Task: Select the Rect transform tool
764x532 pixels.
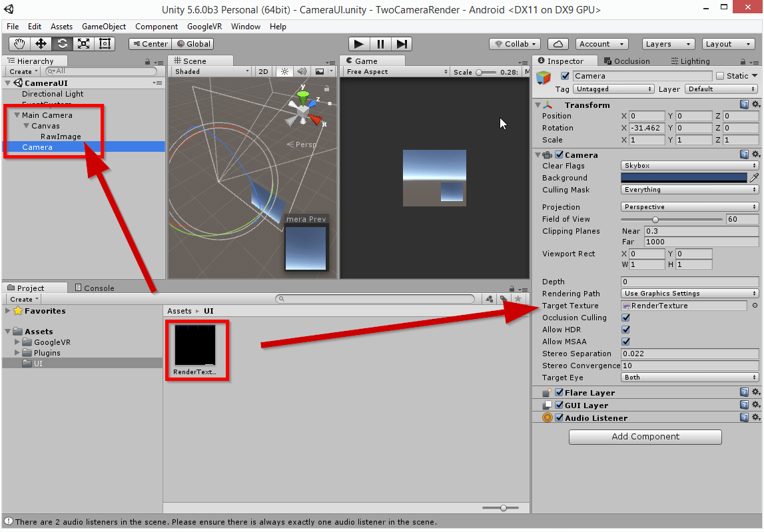Action: 105,44
